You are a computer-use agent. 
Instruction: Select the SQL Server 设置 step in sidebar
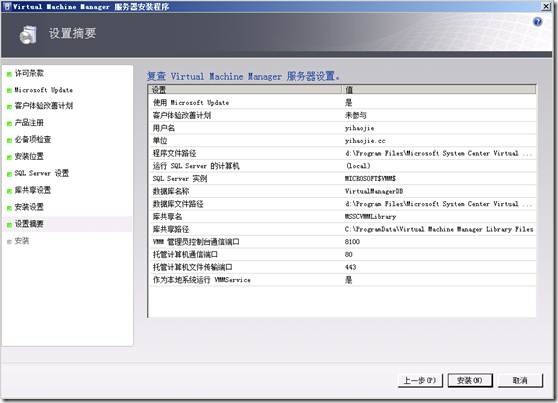pos(42,173)
